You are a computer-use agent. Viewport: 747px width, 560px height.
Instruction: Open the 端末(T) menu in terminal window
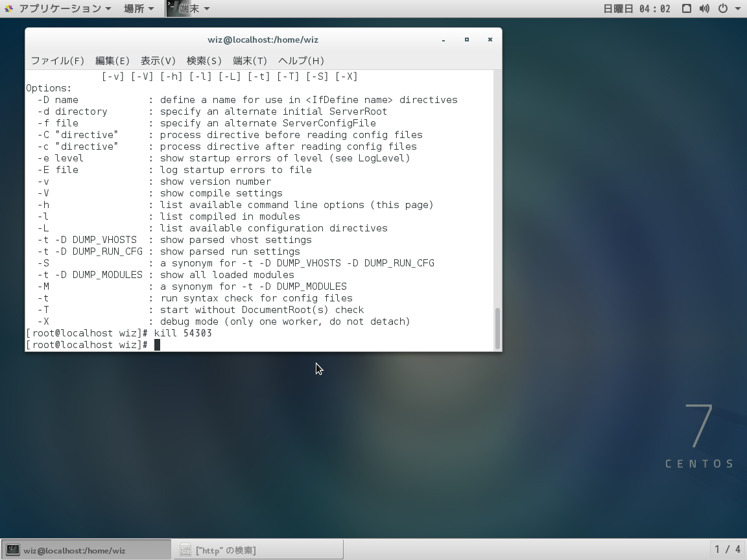click(250, 61)
